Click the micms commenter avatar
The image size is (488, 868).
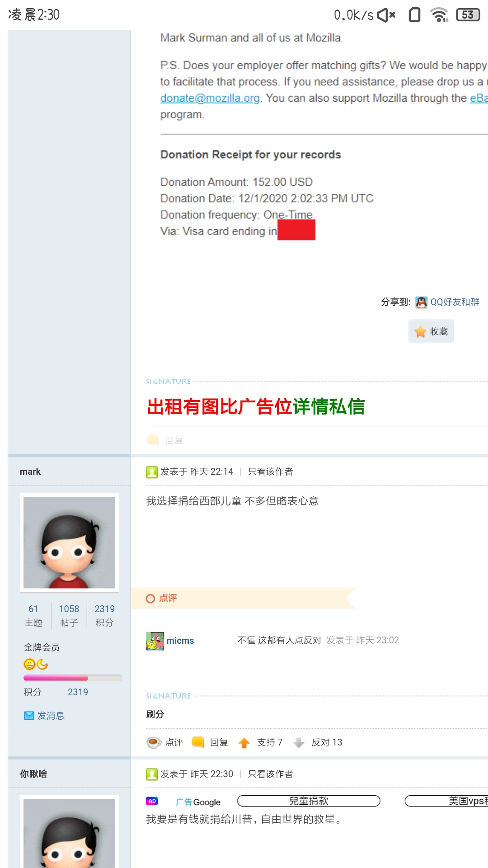click(155, 641)
